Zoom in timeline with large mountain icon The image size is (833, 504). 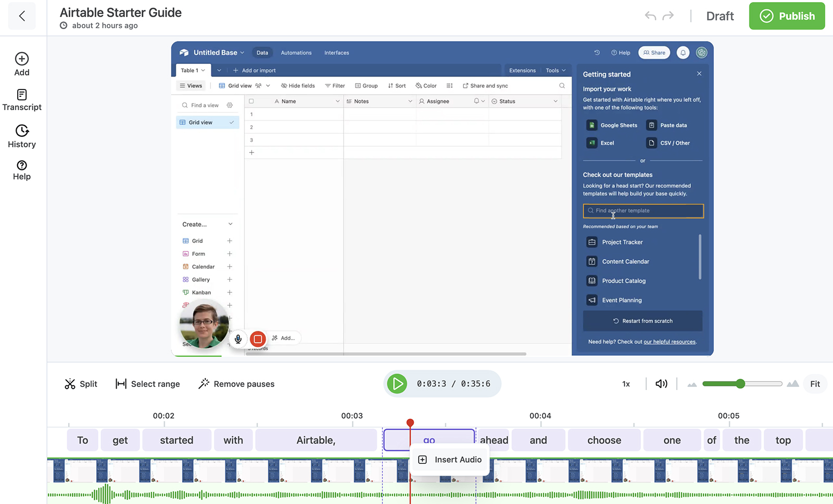pyautogui.click(x=792, y=384)
